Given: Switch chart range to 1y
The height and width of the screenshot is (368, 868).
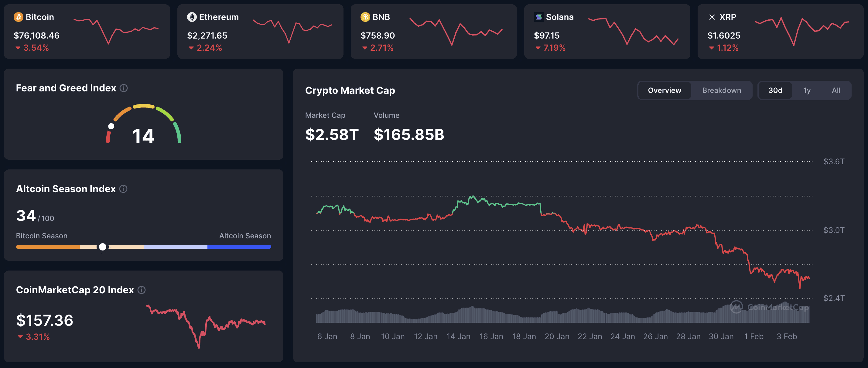Looking at the screenshot, I should coord(807,90).
